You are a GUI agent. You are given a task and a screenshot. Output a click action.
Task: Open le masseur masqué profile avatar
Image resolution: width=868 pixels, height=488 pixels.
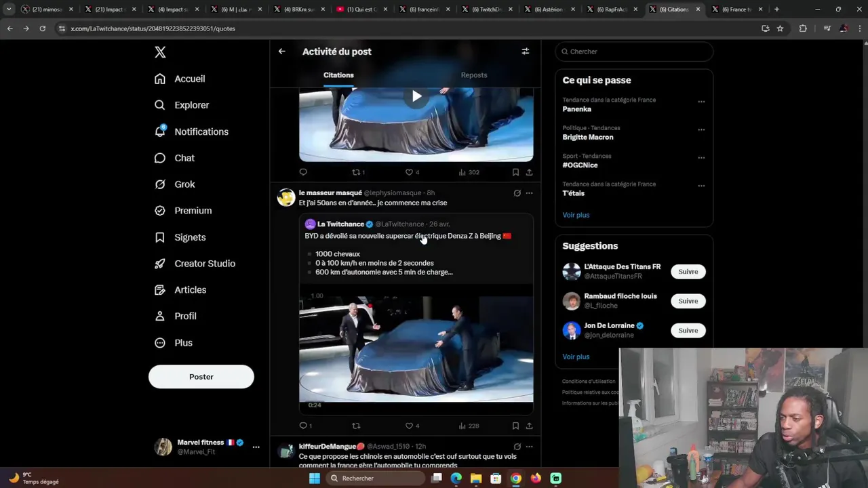click(x=286, y=197)
